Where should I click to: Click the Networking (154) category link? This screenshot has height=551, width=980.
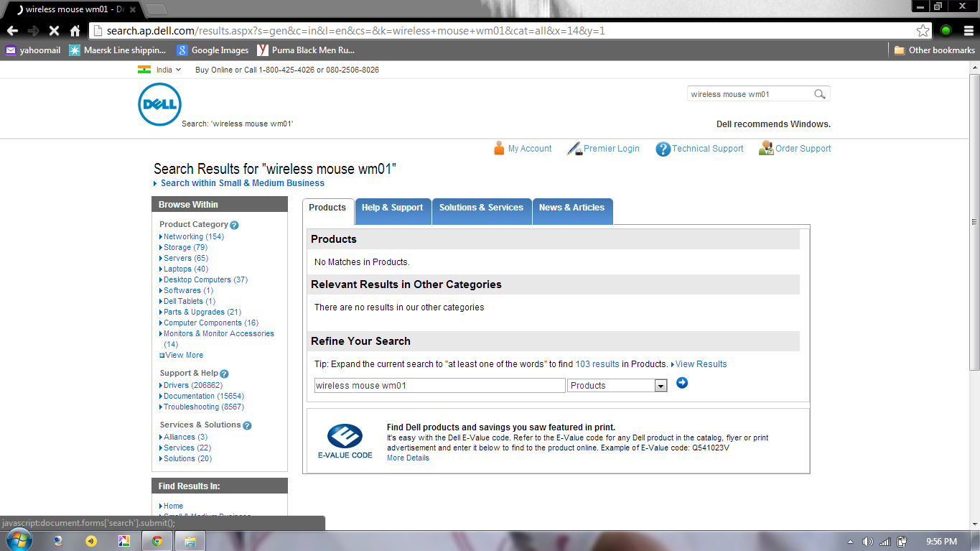[x=193, y=236]
